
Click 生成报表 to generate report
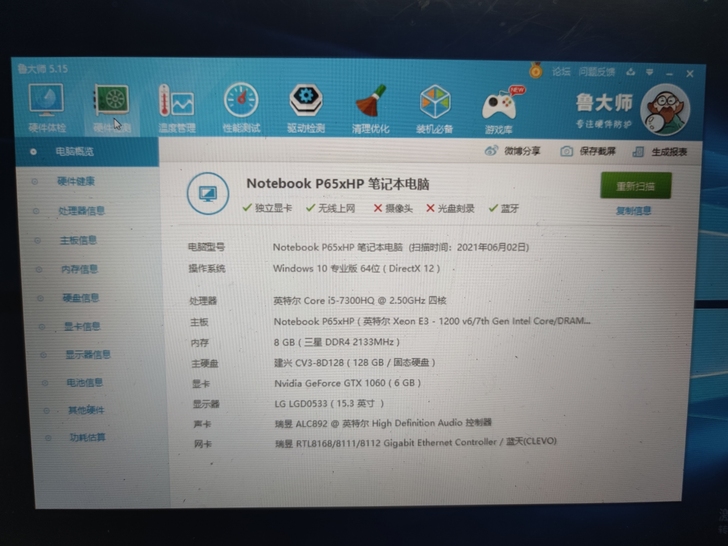[660, 151]
